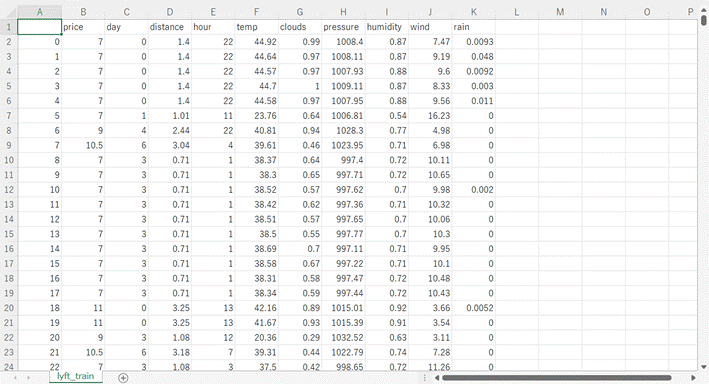Image resolution: width=709 pixels, height=384 pixels.
Task: Click the vertical scroll up arrow
Action: pos(704,9)
